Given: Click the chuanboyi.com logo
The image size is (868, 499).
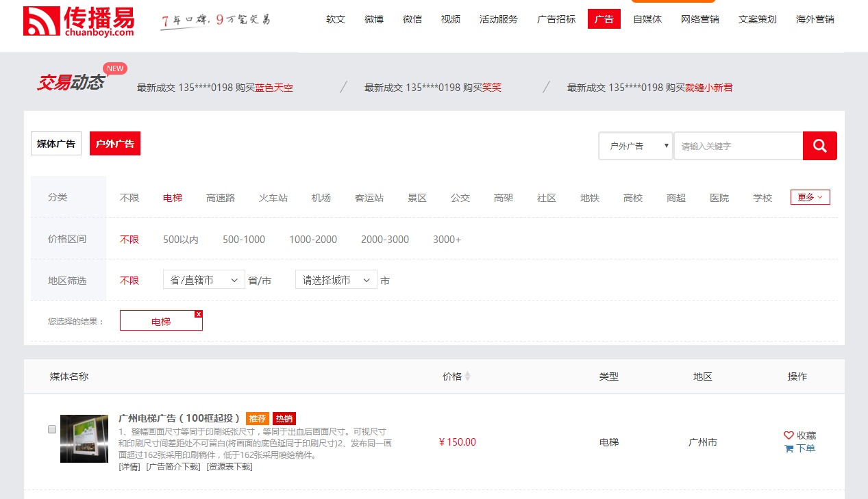Looking at the screenshot, I should point(79,21).
